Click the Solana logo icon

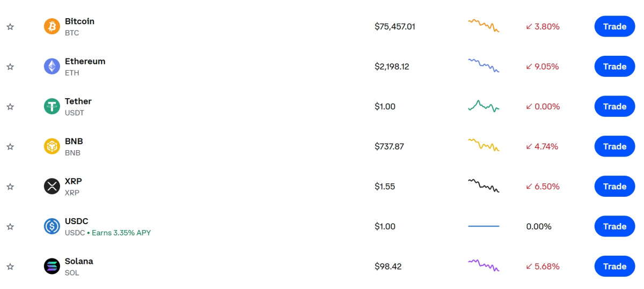pyautogui.click(x=52, y=266)
